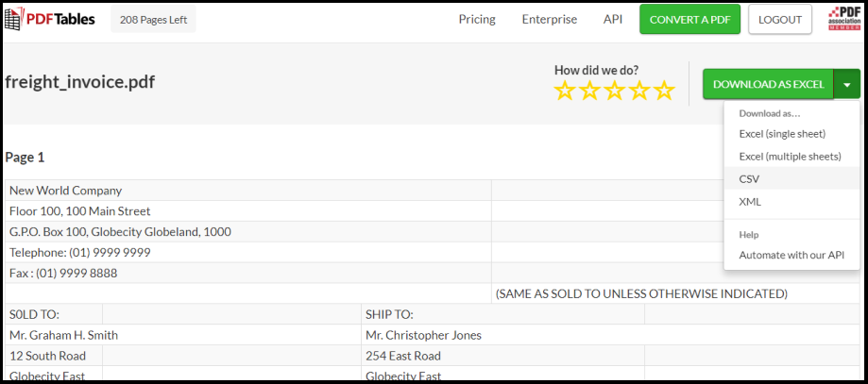Click the PDF Association member badge
Screen dimensions: 868x384
[x=842, y=19]
